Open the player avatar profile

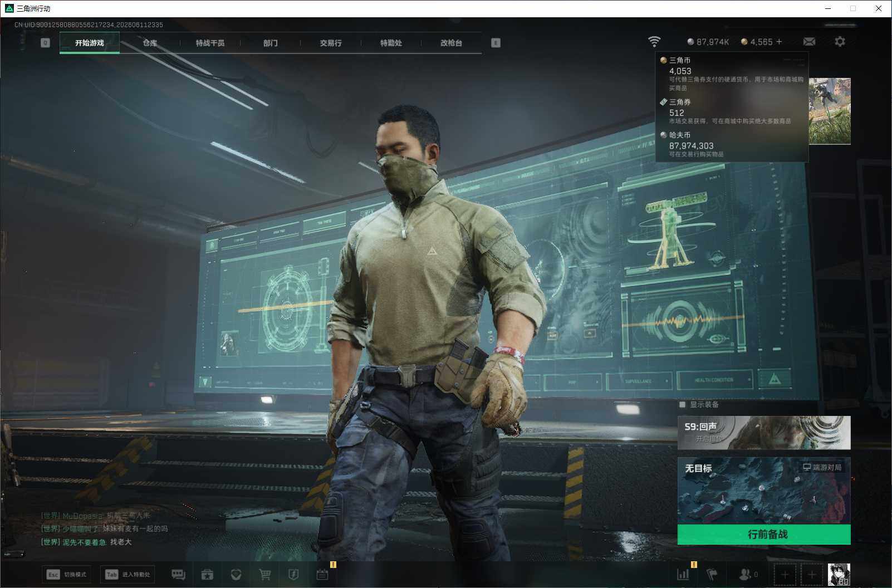tap(839, 575)
